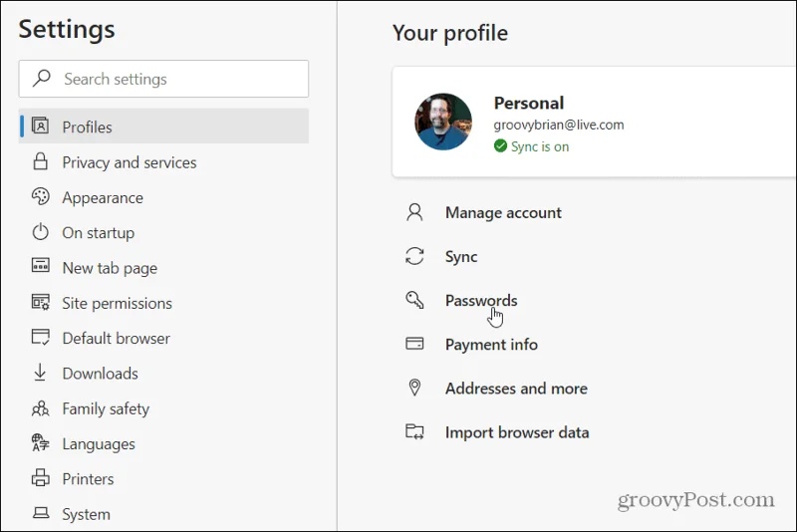Click the Passwords key icon
Screen dimensions: 797x532
pos(414,300)
